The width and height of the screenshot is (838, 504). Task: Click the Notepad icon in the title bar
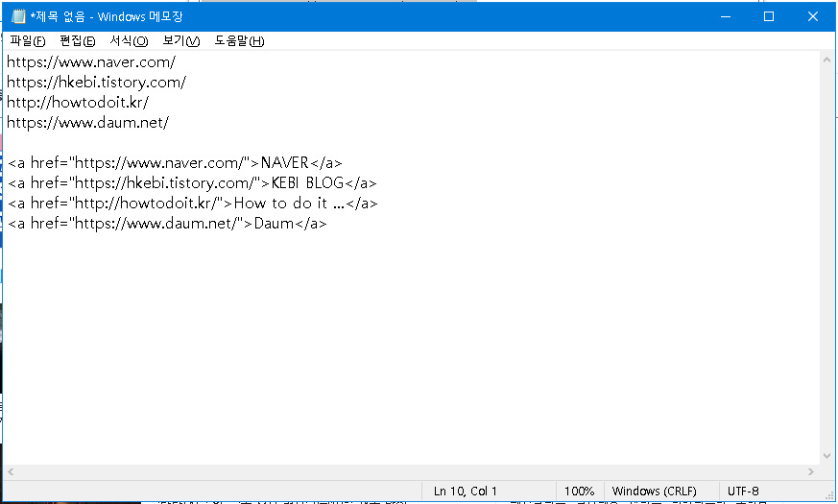(18, 16)
